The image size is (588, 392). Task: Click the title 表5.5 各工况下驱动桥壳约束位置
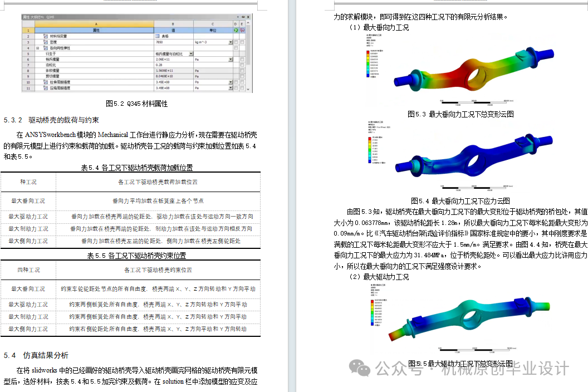[x=136, y=256]
